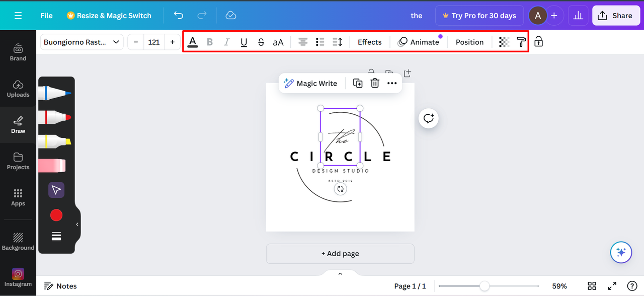644x296 pixels.
Task: Open the text color picker
Action: (x=192, y=42)
